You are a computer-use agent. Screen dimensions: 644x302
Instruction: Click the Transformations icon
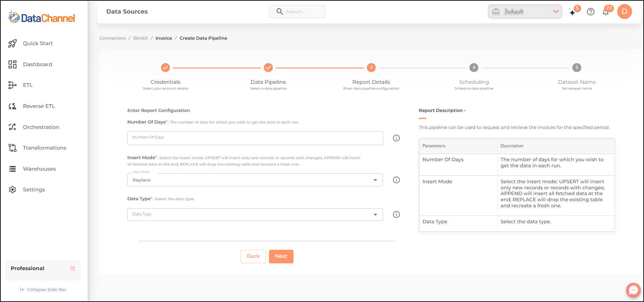pos(13,148)
